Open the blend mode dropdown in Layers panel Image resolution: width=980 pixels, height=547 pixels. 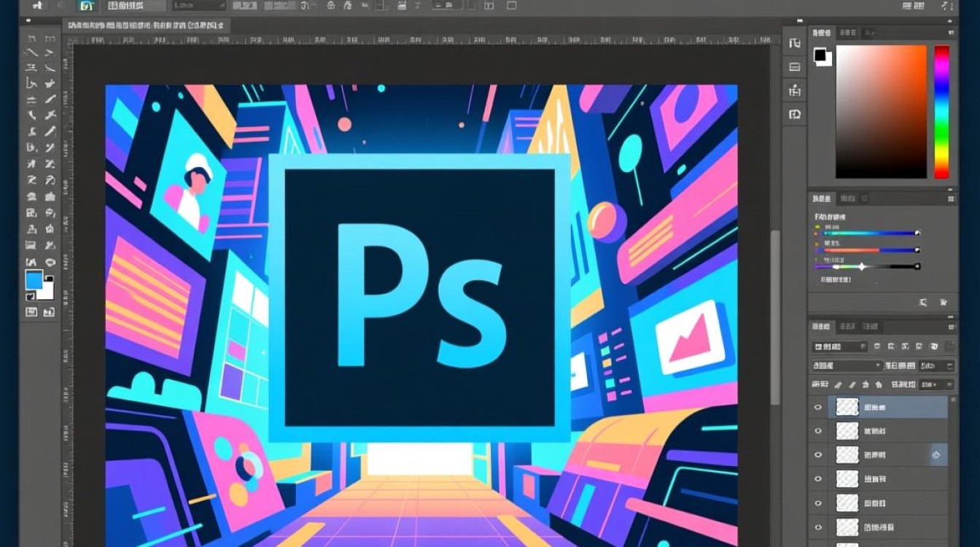click(847, 365)
